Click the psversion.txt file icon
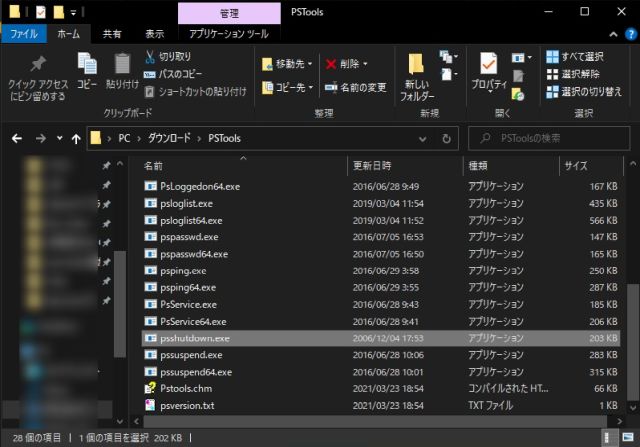The width and height of the screenshot is (640, 447). tap(150, 405)
